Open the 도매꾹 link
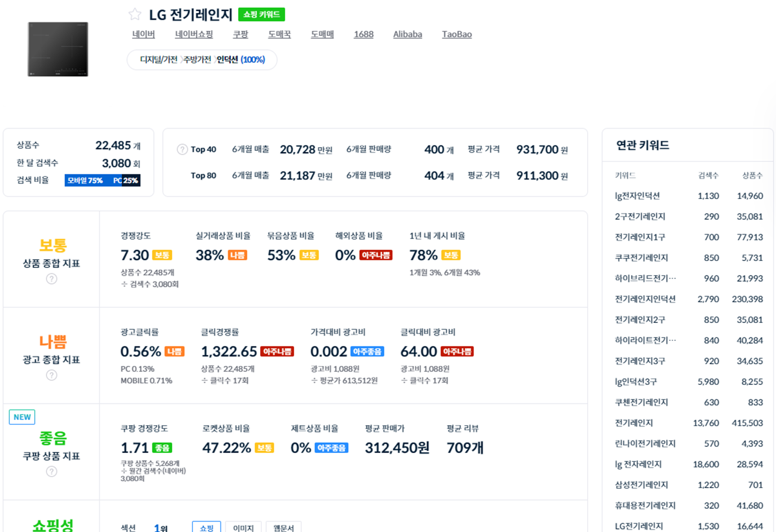 [280, 34]
